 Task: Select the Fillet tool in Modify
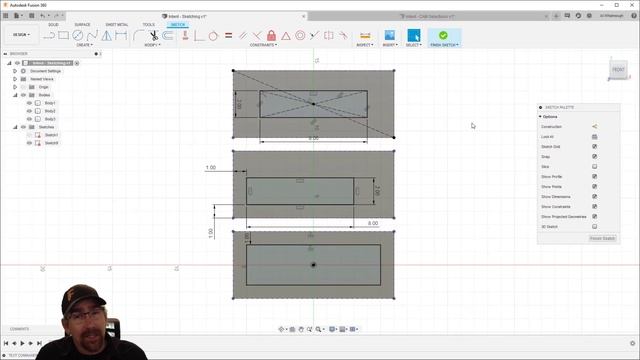(x=138, y=36)
